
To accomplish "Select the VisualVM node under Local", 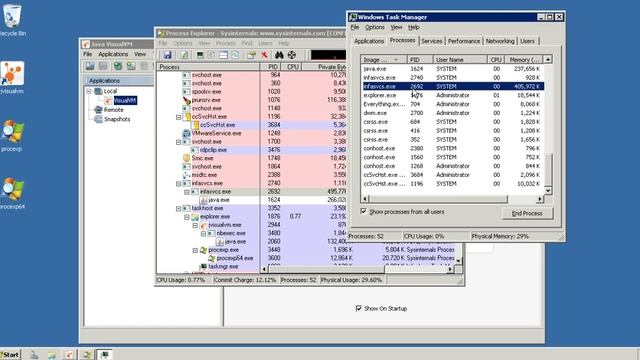I will pyautogui.click(x=125, y=100).
